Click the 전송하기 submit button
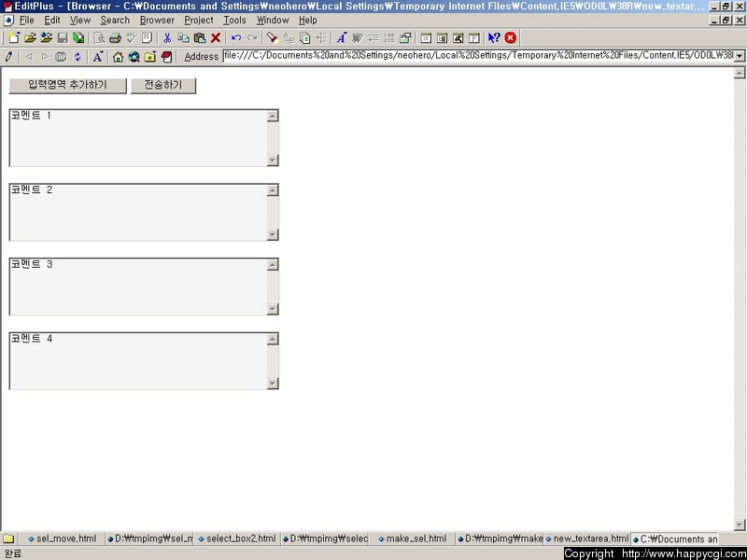Screen dimensions: 747x560 click(x=163, y=85)
